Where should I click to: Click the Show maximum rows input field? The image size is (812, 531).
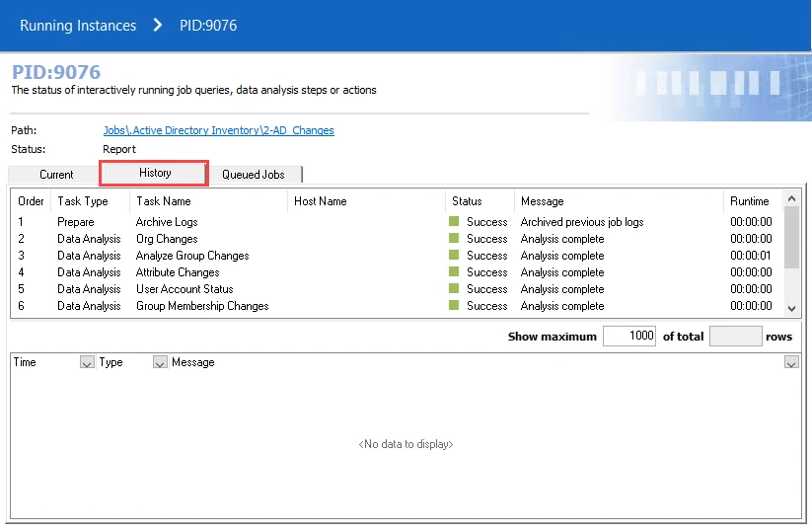tap(629, 337)
